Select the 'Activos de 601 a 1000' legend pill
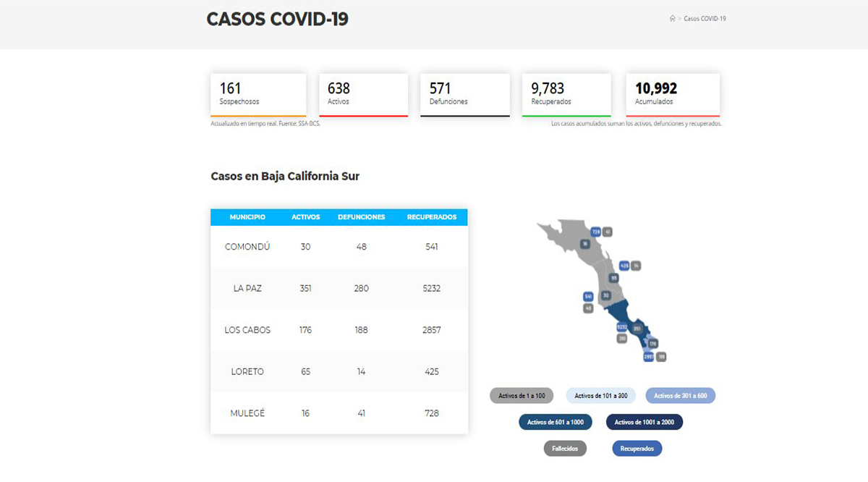Screen dimensions: 868x482 pyautogui.click(x=556, y=422)
